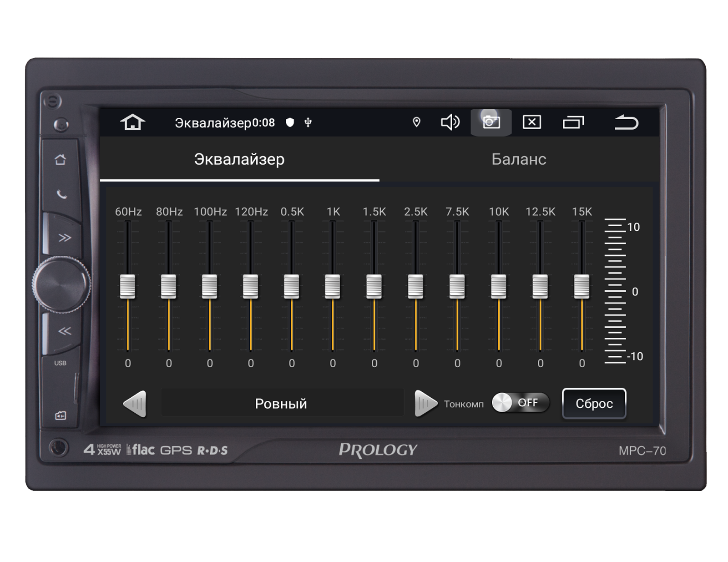Tap the home icon in status bar
This screenshot has width=728, height=562.
[x=132, y=122]
